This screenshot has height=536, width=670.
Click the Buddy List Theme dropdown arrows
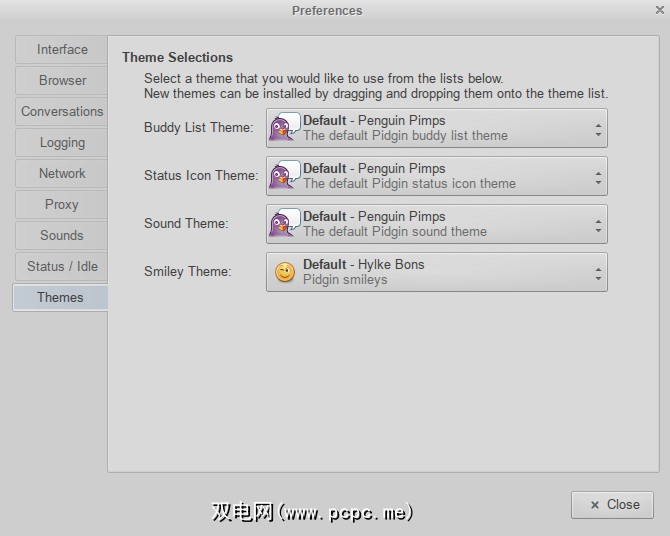point(598,130)
